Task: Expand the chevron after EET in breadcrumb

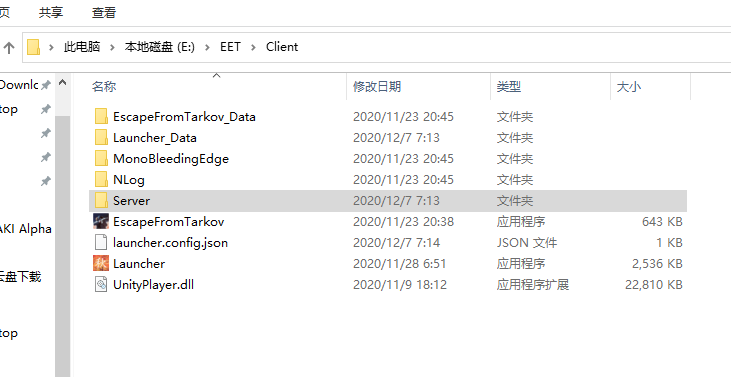Action: coord(253,47)
